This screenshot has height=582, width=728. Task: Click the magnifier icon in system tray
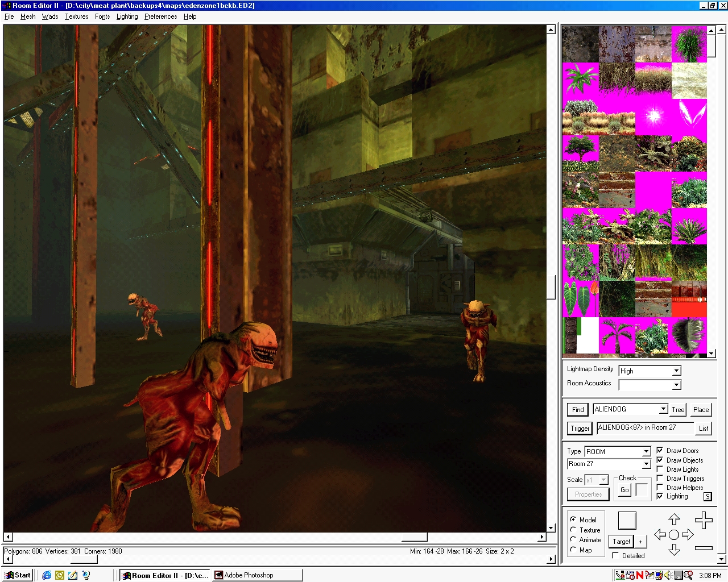688,575
